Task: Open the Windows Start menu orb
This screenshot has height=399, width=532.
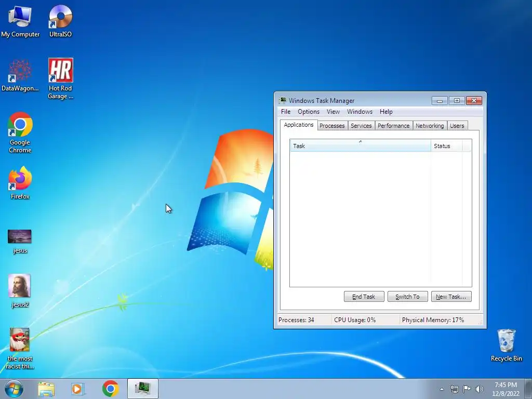Action: pyautogui.click(x=14, y=389)
